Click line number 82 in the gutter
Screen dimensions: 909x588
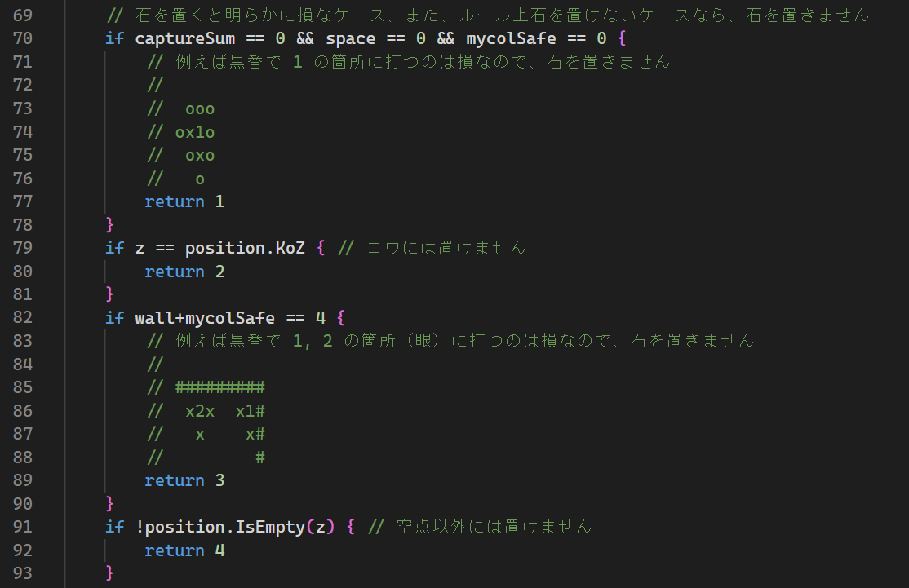tap(22, 318)
